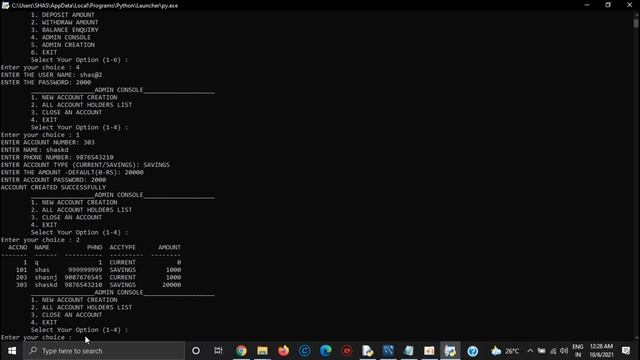The width and height of the screenshot is (640, 360).
Task: Click the amount 20000 in the table
Action: pos(171,285)
